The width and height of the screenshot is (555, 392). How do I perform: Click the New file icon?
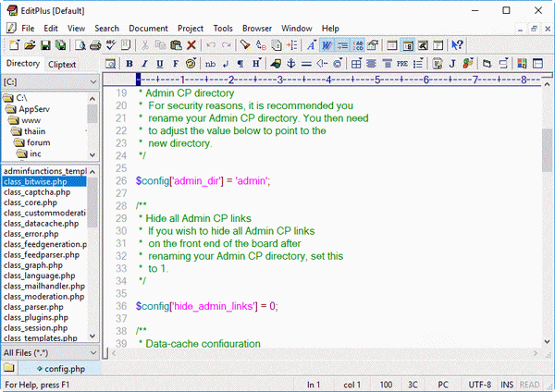(14, 44)
